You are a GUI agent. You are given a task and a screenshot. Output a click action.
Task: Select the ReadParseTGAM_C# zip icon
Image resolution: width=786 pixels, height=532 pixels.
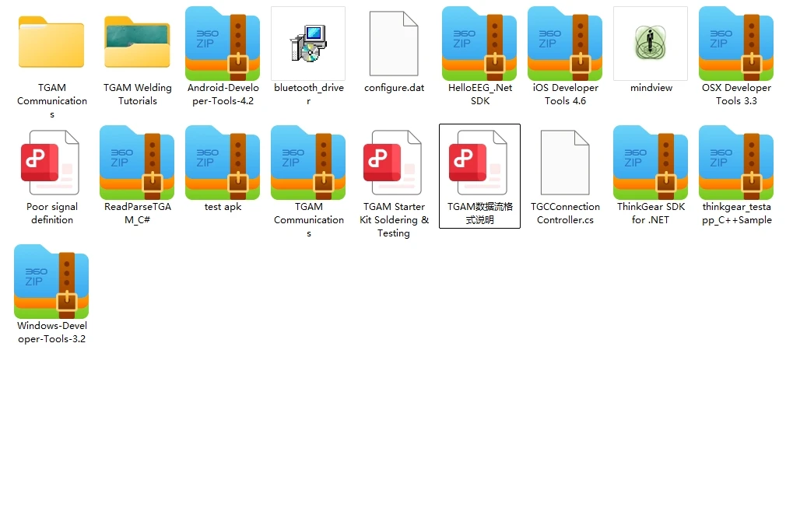coord(137,163)
